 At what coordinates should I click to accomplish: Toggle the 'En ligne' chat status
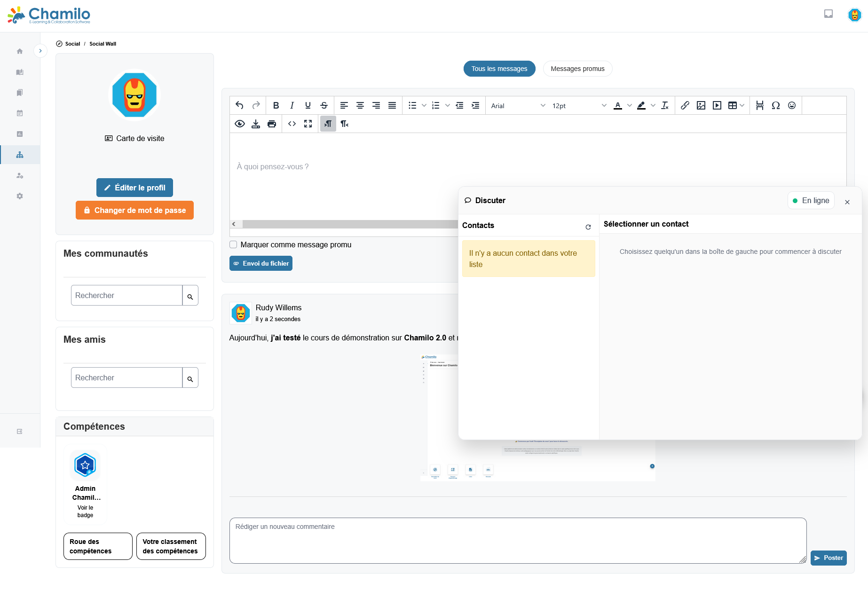point(811,200)
